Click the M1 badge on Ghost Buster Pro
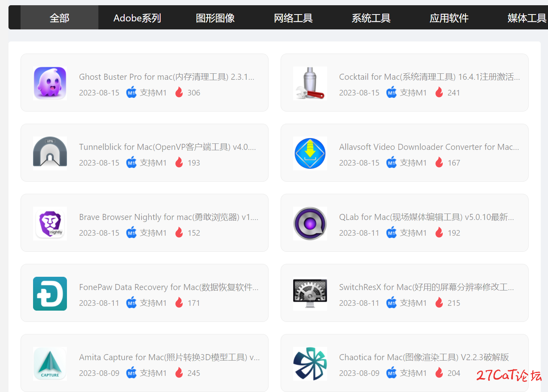The height and width of the screenshot is (392, 548). tap(131, 92)
